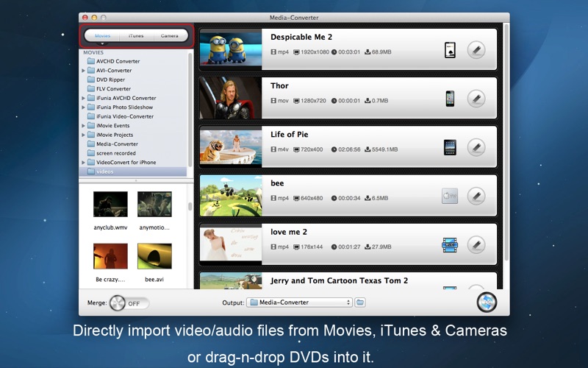Click the tablet device icon for Despicable Me 2

click(x=450, y=50)
